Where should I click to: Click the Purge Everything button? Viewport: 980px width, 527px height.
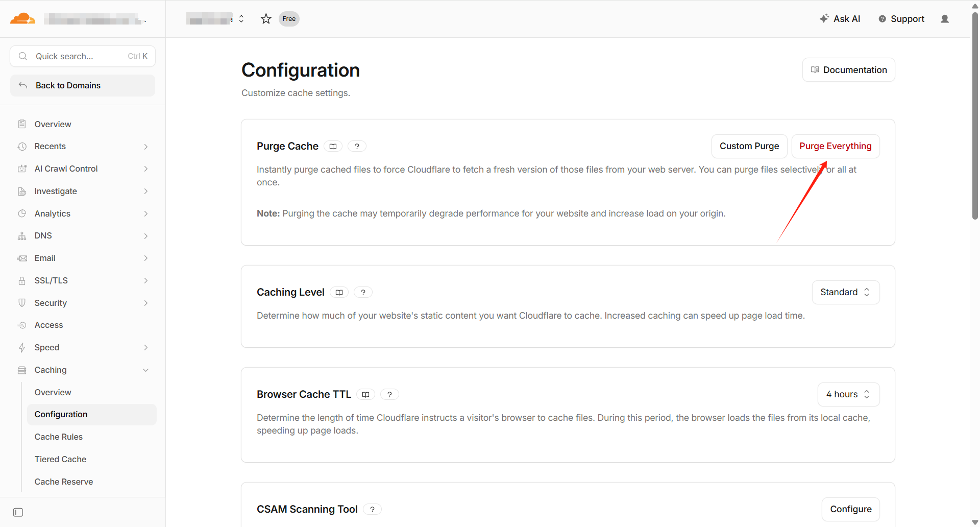836,147
